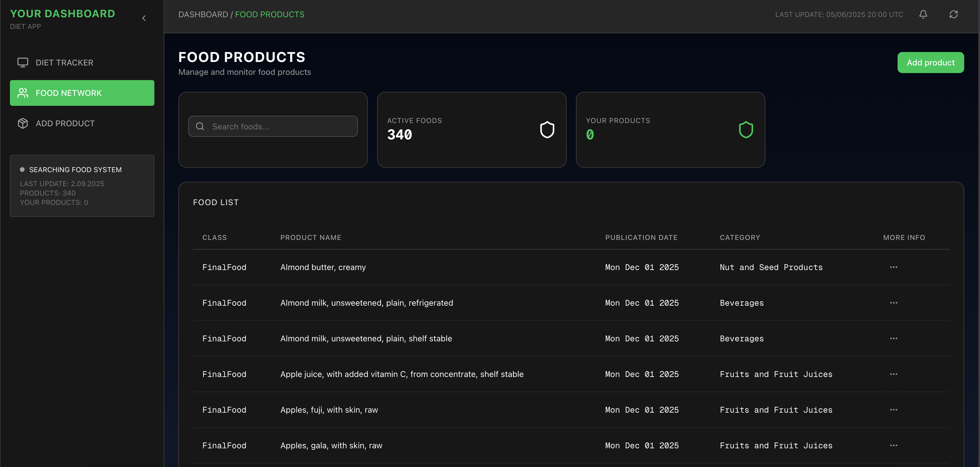Select the Add Product package icon
The width and height of the screenshot is (980, 467).
click(x=23, y=123)
